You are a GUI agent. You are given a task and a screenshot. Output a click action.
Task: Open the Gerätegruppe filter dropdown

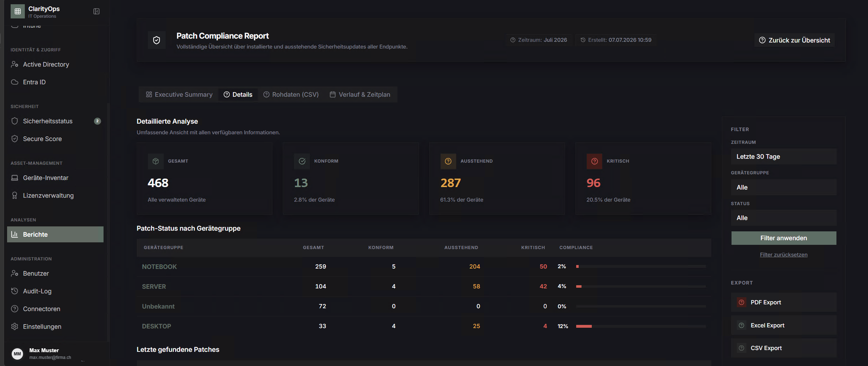[784, 187]
